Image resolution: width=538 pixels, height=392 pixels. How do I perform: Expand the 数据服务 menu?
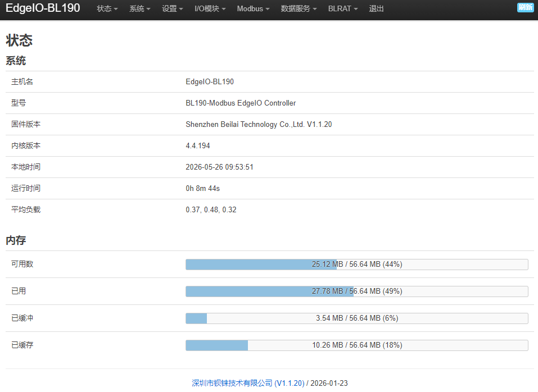(x=299, y=8)
